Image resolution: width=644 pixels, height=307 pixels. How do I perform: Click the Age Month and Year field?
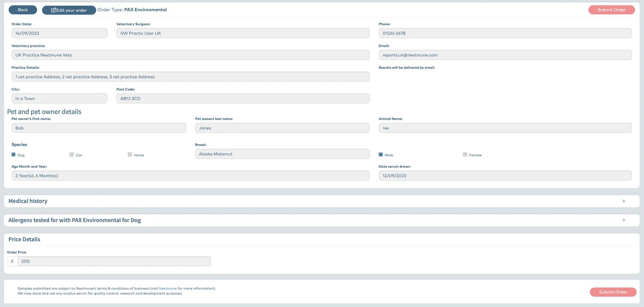[x=191, y=176]
